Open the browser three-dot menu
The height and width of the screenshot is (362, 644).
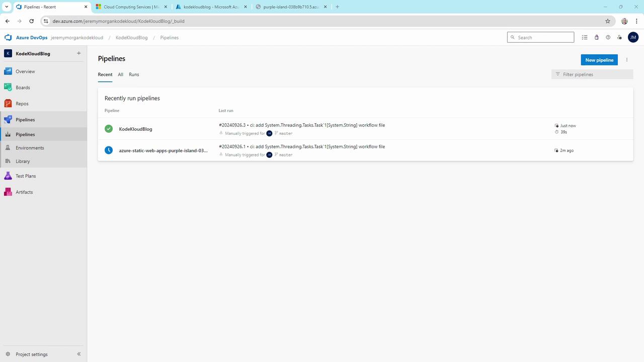coord(636,21)
